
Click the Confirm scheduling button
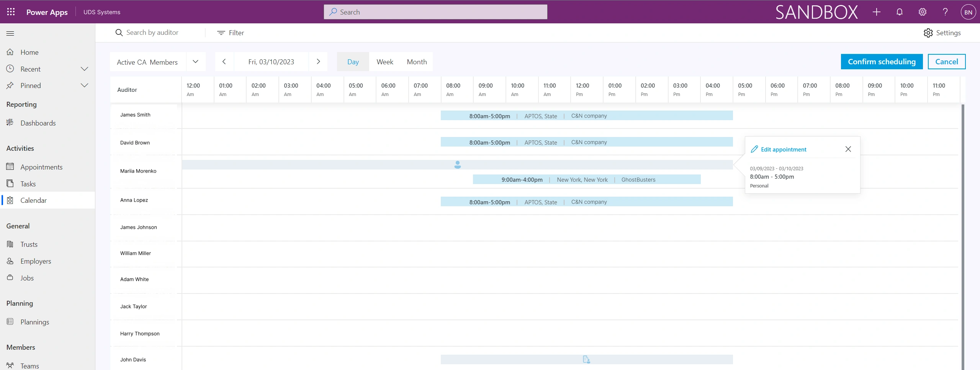point(881,62)
